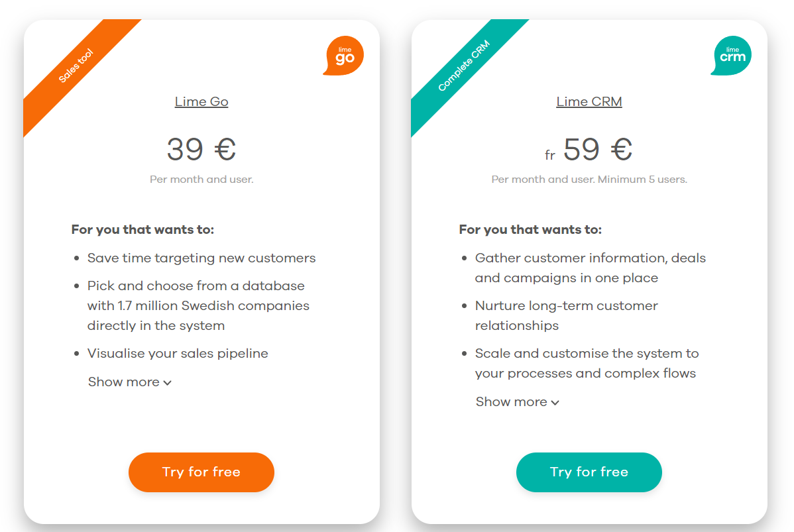This screenshot has width=794, height=532.
Task: Expand 'Show more' under Lime Go features
Action: [x=124, y=382]
